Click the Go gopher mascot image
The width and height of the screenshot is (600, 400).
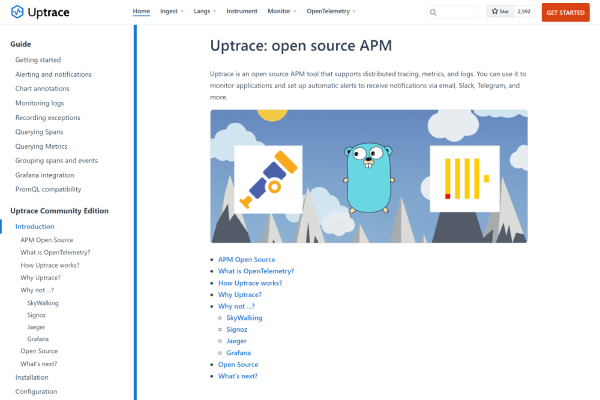(x=368, y=178)
